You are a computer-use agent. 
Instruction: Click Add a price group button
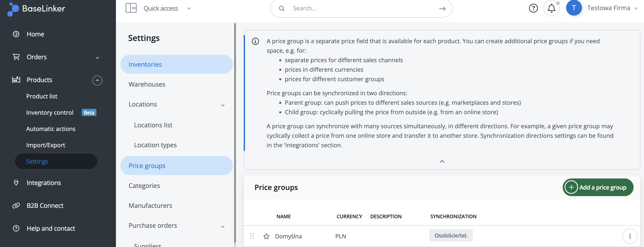598,187
